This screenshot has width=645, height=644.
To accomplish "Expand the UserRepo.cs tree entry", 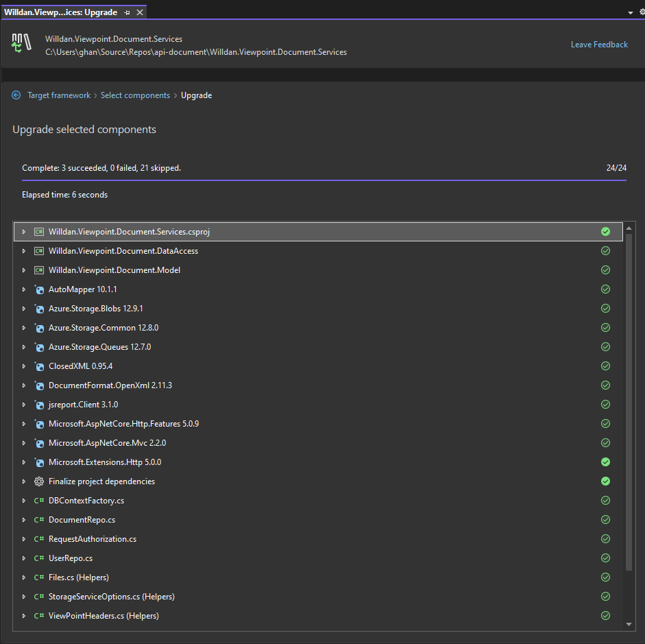I will pos(24,558).
